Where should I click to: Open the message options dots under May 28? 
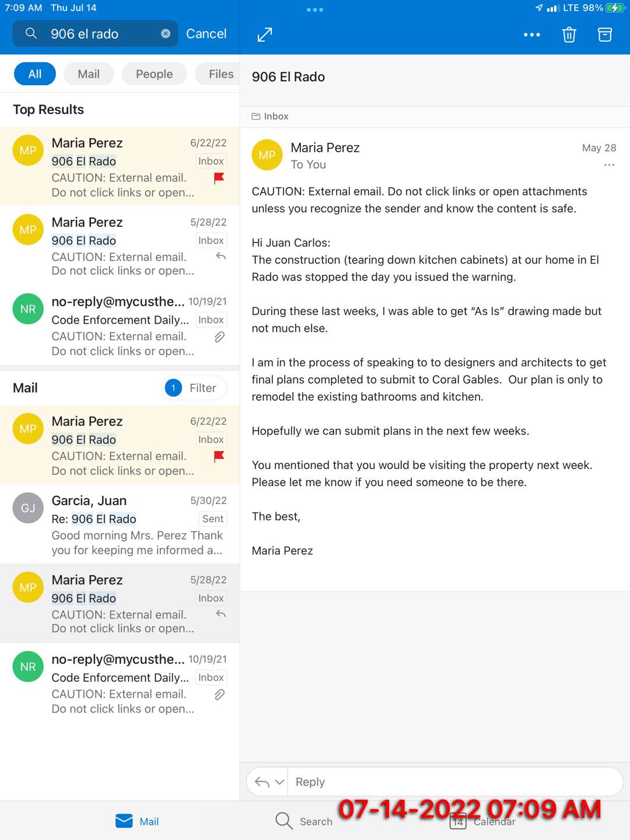pyautogui.click(x=609, y=165)
